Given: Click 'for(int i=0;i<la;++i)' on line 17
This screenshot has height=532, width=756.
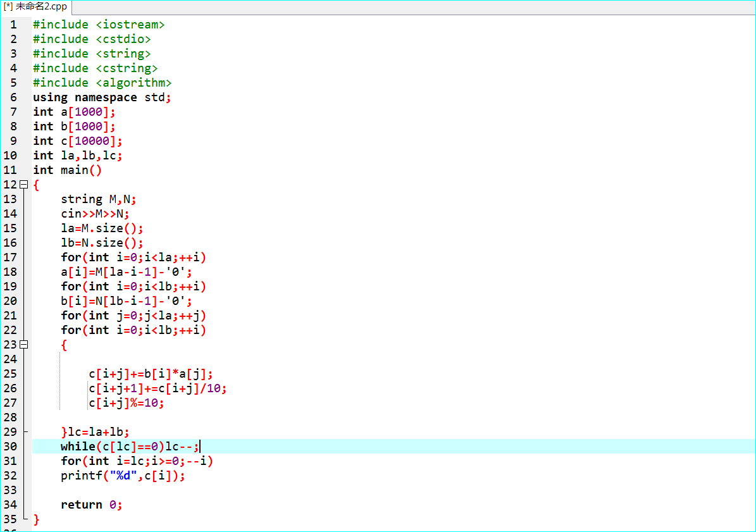Looking at the screenshot, I should click(133, 257).
